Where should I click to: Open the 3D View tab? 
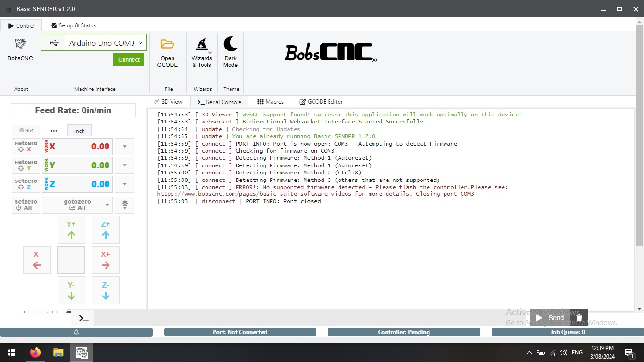(x=168, y=102)
